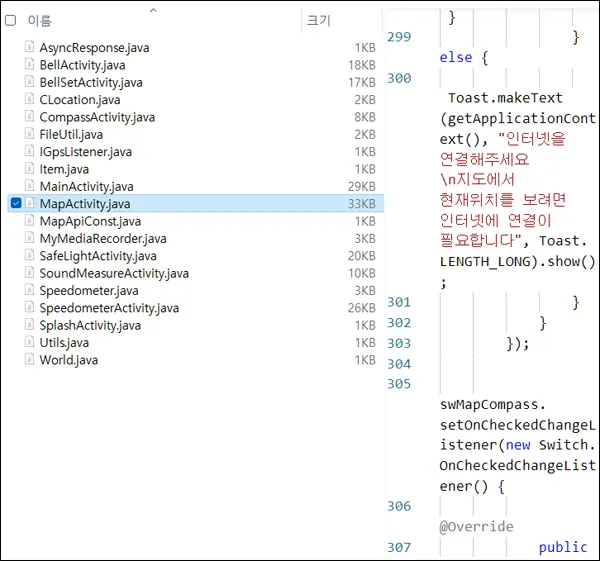The width and height of the screenshot is (600, 561).
Task: Select the BellSetActivity.java file name
Action: 91,82
